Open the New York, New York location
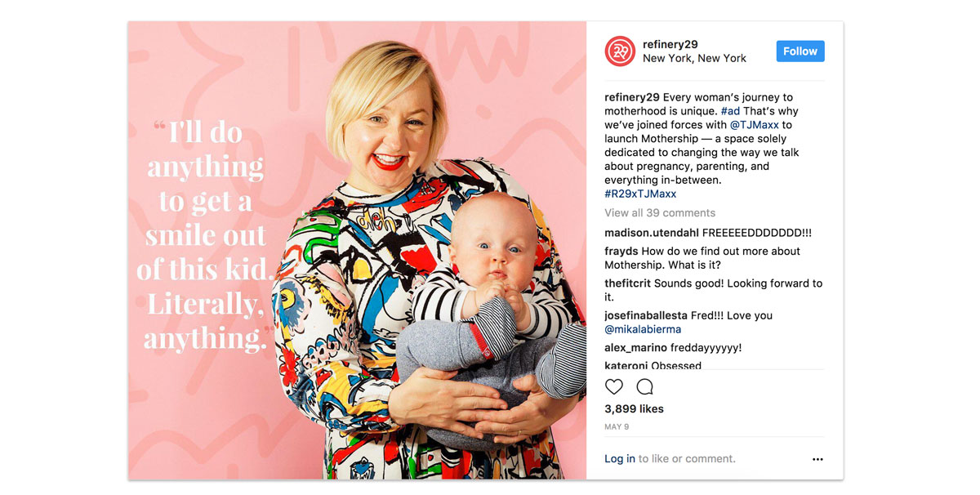Viewport: 980px width, 495px height. 695,58
